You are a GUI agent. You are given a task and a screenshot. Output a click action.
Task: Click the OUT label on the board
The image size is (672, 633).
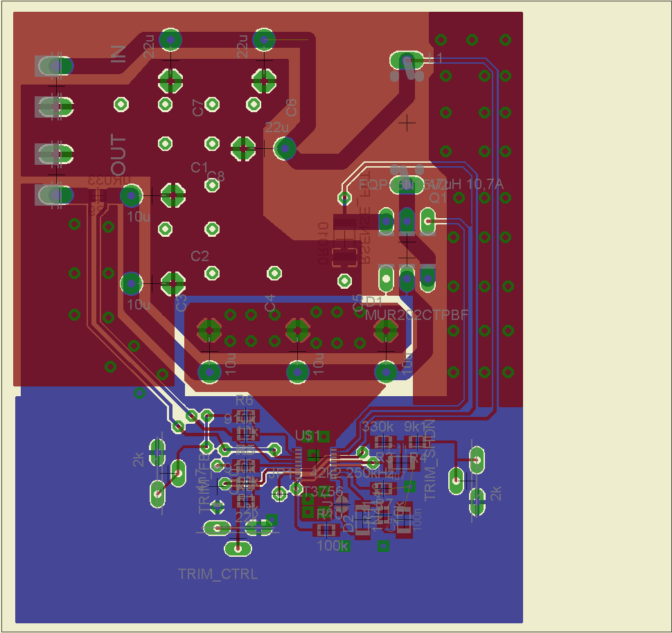pos(118,154)
